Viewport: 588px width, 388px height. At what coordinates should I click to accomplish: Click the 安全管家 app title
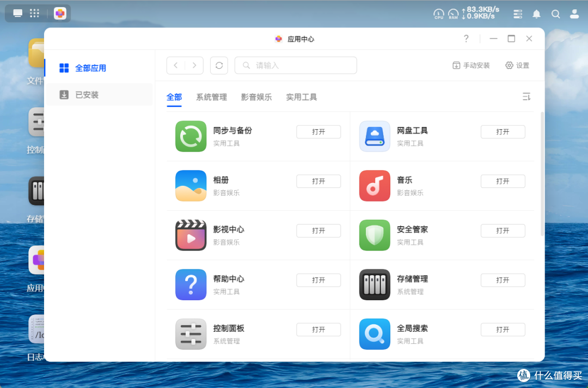(x=413, y=229)
